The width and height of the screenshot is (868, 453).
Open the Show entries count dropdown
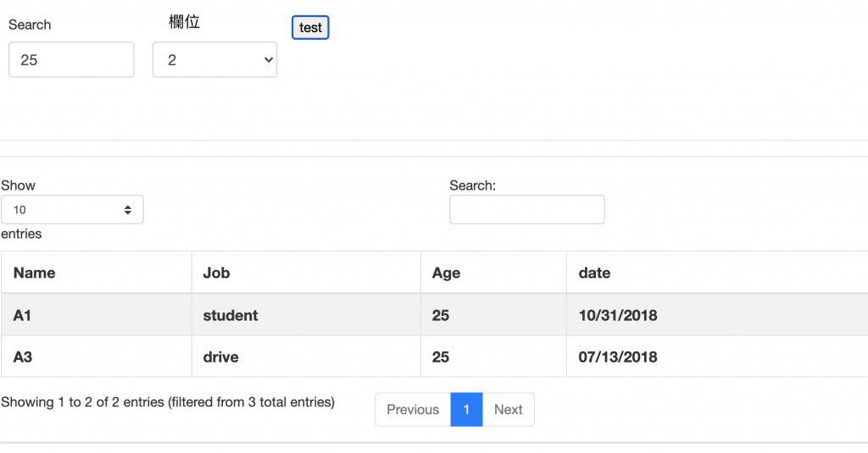(72, 210)
